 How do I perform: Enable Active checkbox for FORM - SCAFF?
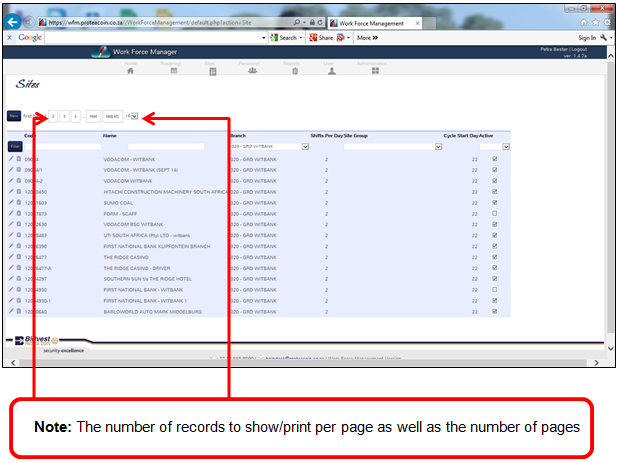pos(495,213)
